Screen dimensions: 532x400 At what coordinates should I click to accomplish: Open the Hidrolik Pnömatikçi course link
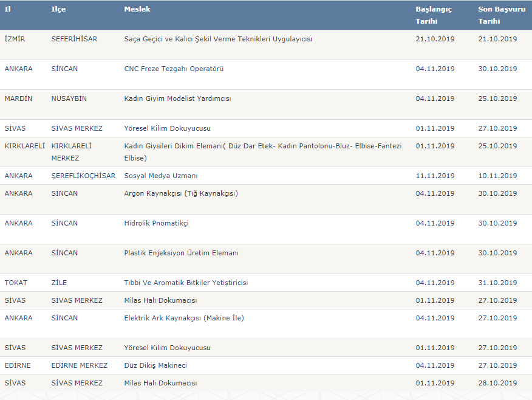pyautogui.click(x=156, y=224)
